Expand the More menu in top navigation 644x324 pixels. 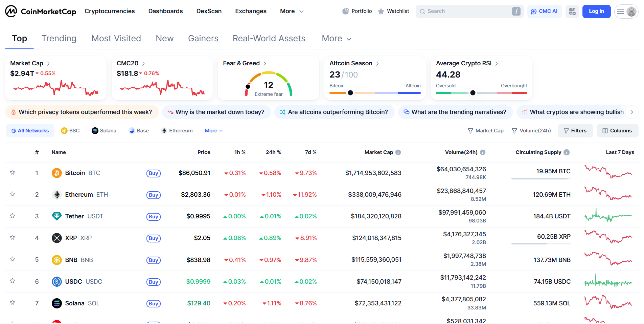[x=292, y=11]
